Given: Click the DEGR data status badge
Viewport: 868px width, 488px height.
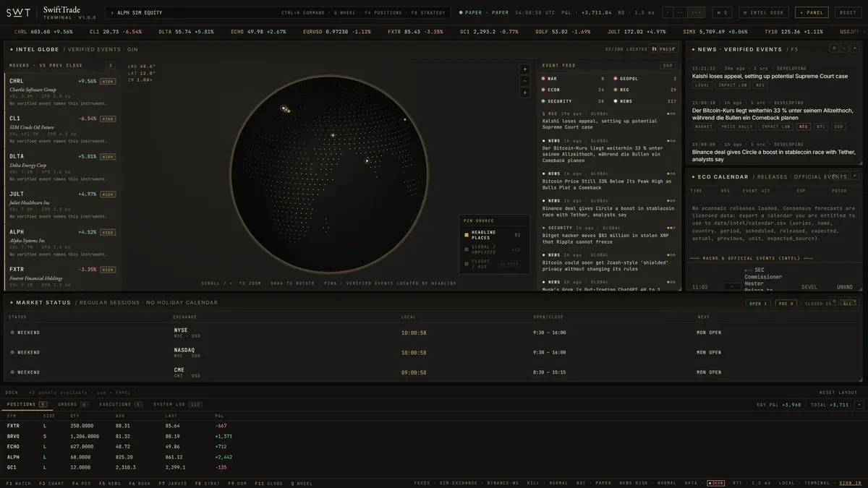Looking at the screenshot, I should [x=715, y=483].
